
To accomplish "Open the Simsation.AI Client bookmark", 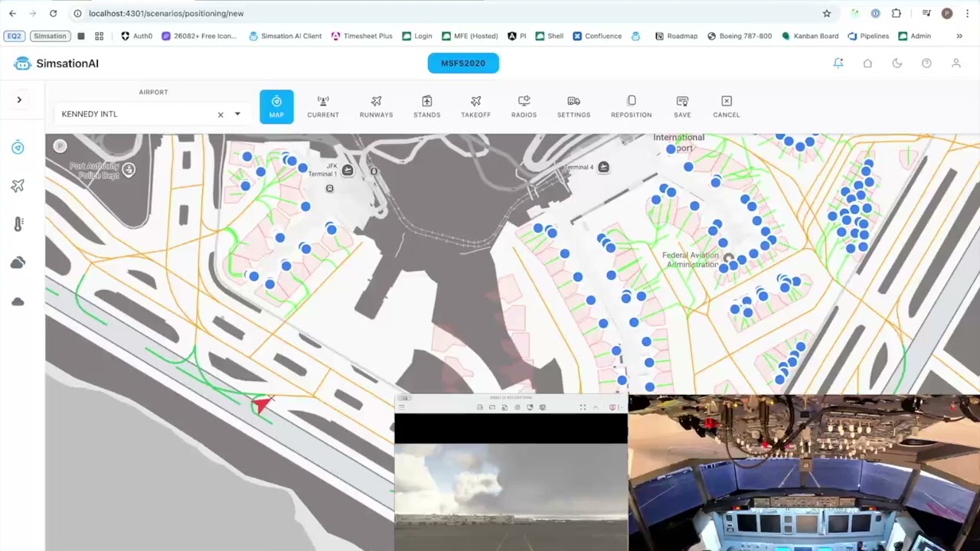I will [x=286, y=36].
